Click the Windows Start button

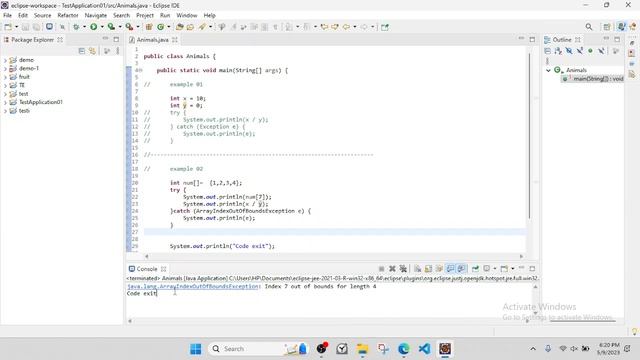pos(196,349)
